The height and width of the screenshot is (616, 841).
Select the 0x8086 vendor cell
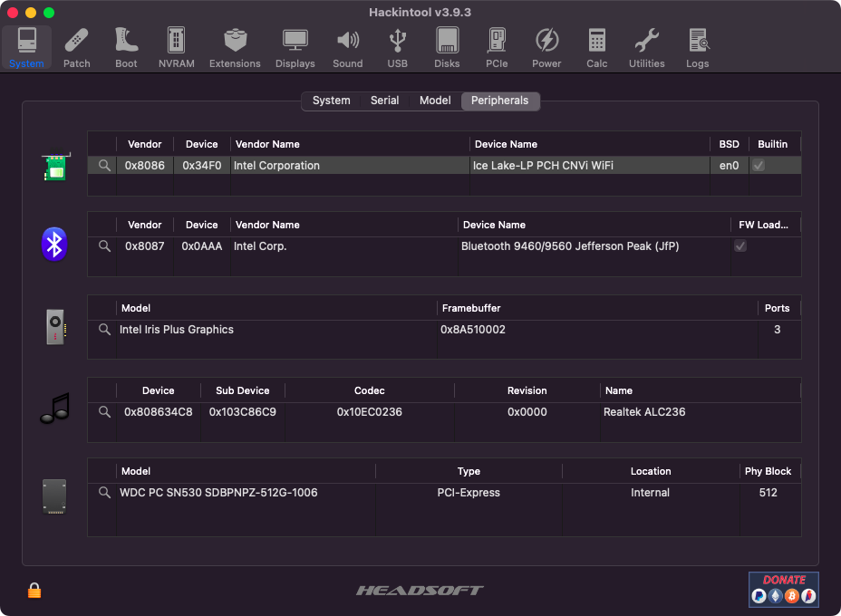(x=145, y=165)
